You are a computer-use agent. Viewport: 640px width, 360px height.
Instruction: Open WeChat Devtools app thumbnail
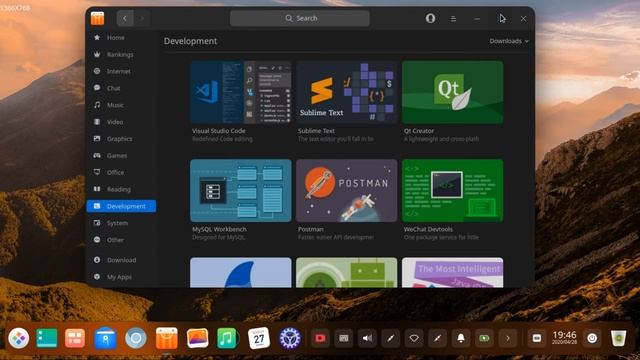(x=453, y=191)
